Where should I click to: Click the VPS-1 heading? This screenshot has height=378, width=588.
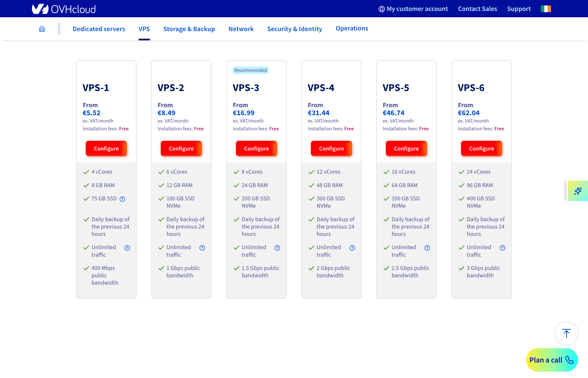[96, 88]
